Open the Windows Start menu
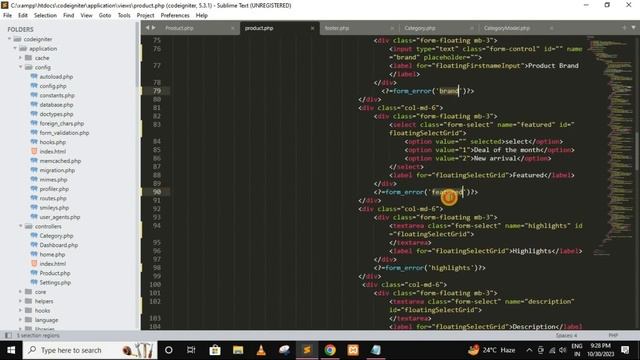Screen dimensions: 640x360 tap(11, 350)
